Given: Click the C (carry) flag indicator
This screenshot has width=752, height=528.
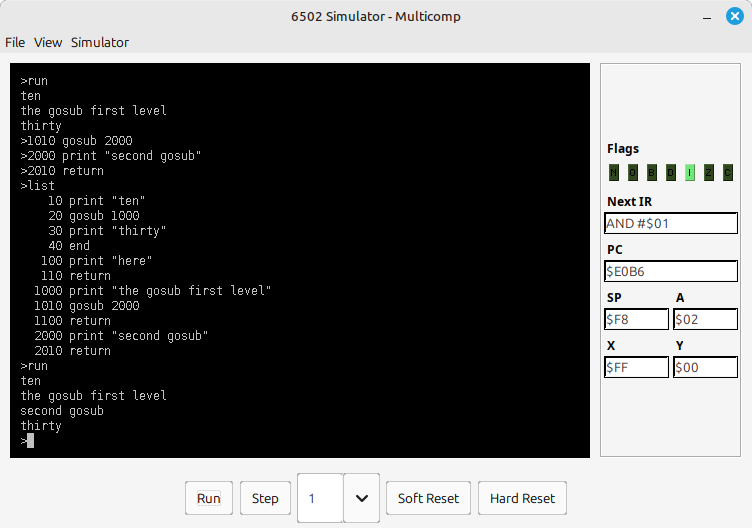Looking at the screenshot, I should click(x=727, y=173).
